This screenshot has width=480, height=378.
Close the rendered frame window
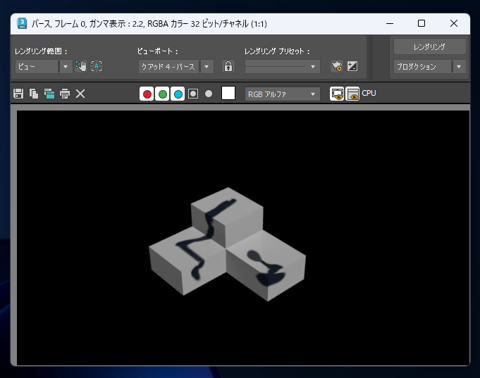point(454,24)
